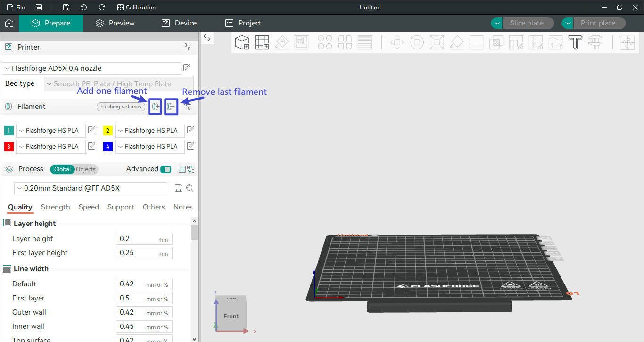
Task: Select the Support painting tool
Action: (x=516, y=42)
